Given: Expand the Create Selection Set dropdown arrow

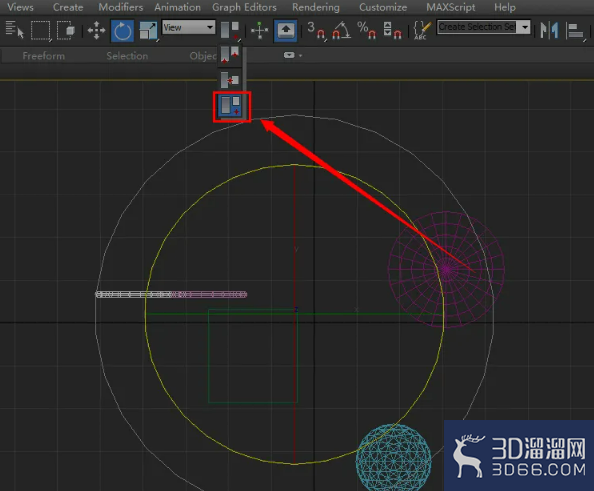Looking at the screenshot, I should coord(525,27).
